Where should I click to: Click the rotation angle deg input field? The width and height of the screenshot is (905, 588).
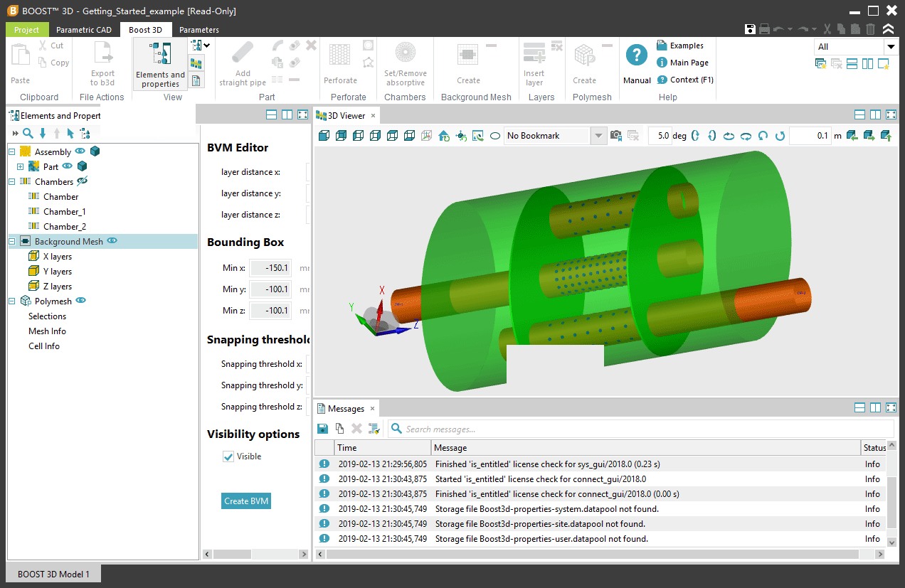[x=660, y=135]
